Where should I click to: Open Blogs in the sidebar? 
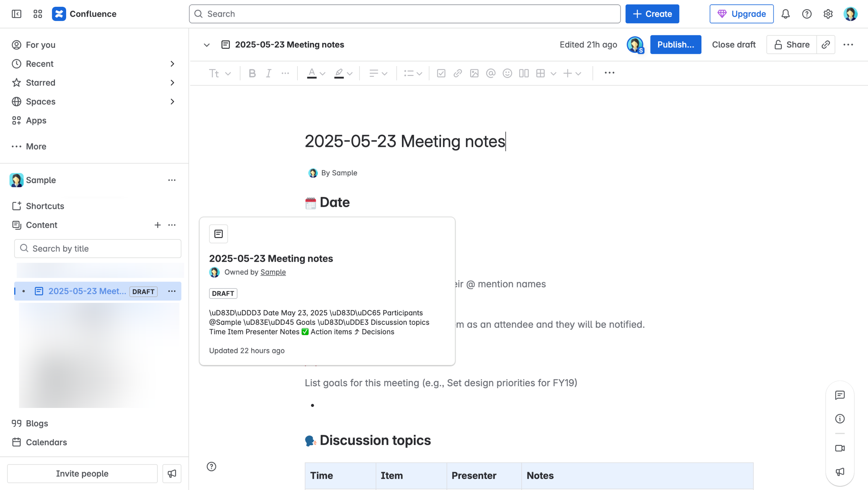coord(37,423)
